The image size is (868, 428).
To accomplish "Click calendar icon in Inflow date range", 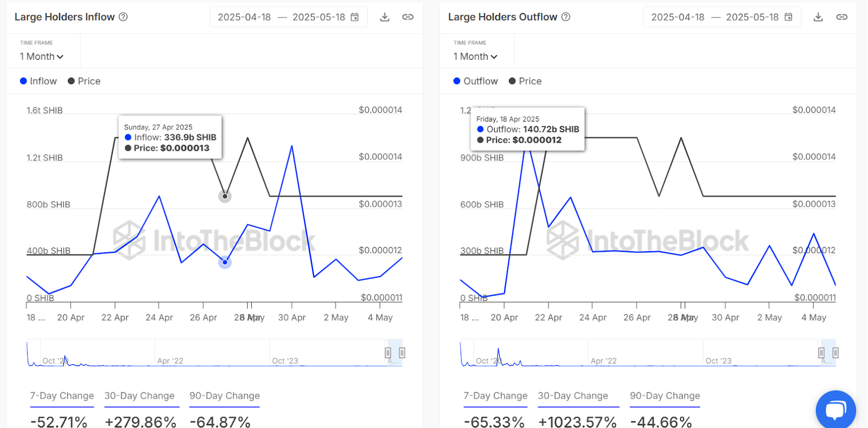I will (x=355, y=17).
